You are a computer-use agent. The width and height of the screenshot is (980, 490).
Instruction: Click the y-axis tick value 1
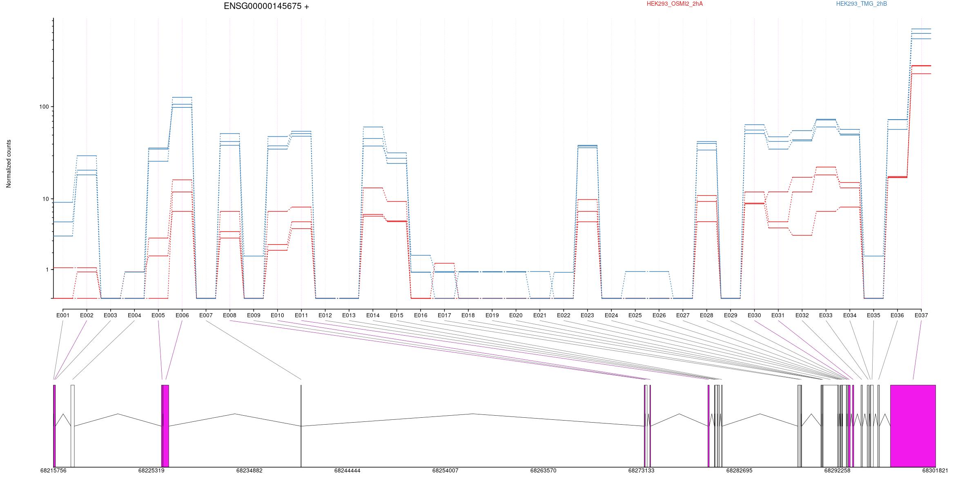pos(47,269)
